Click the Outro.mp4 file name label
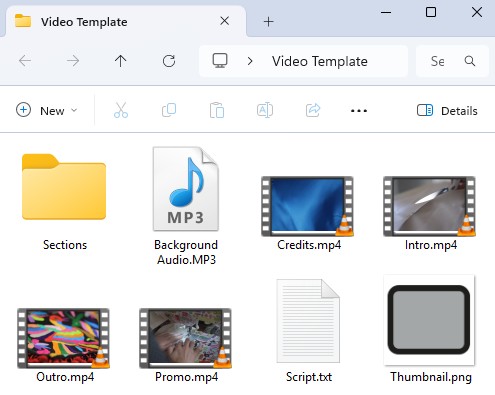This screenshot has height=395, width=495. [65, 377]
